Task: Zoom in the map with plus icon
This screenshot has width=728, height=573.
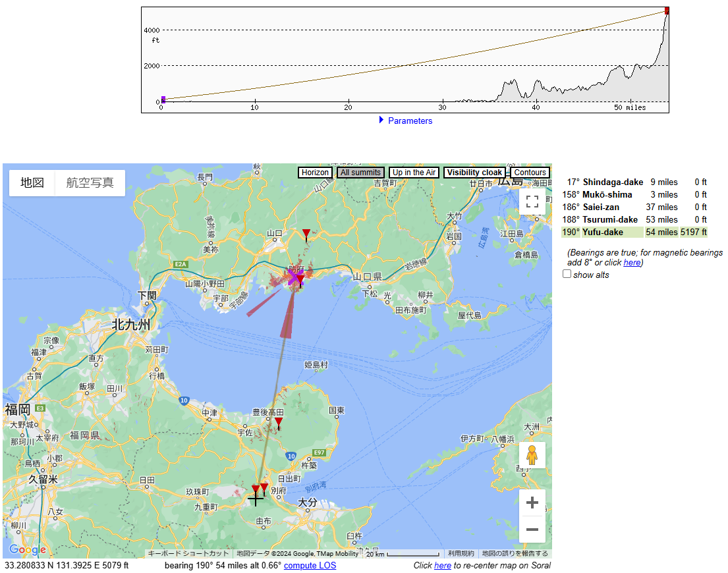Action: 532,503
